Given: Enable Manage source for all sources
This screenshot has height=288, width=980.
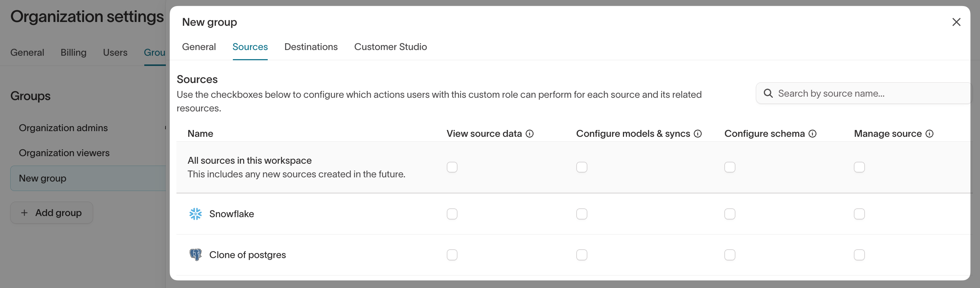Looking at the screenshot, I should 859,167.
